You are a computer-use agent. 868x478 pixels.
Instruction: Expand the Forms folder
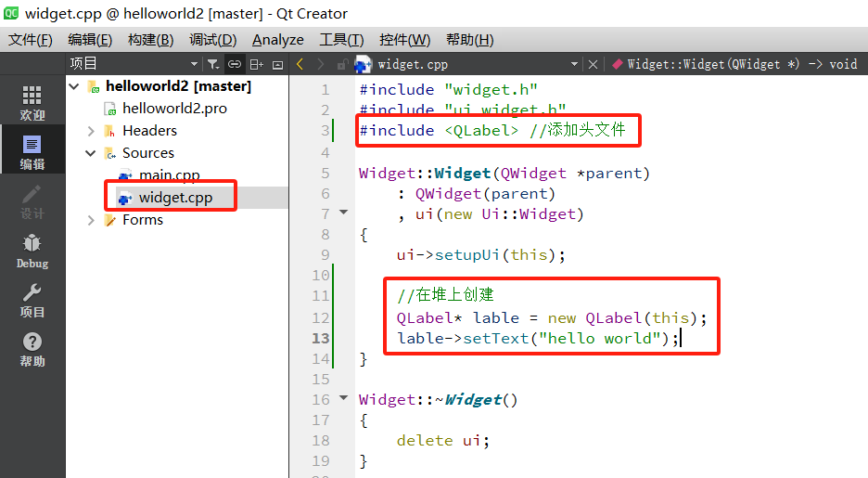[91, 220]
